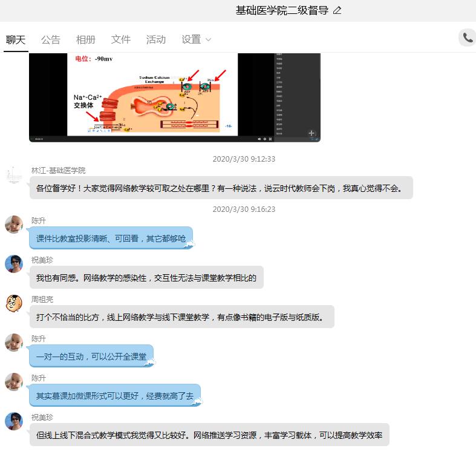Start a voice call with phone icon
The width and height of the screenshot is (476, 454).
tap(468, 38)
